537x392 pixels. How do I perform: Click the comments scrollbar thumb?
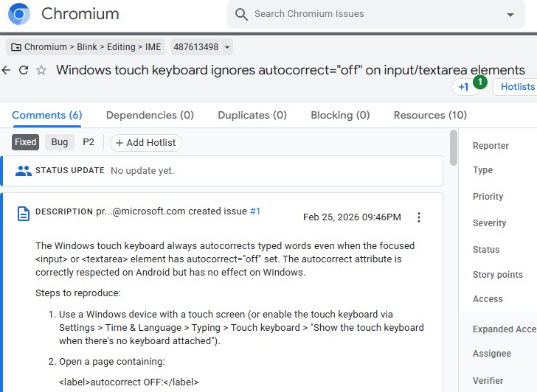(454, 148)
